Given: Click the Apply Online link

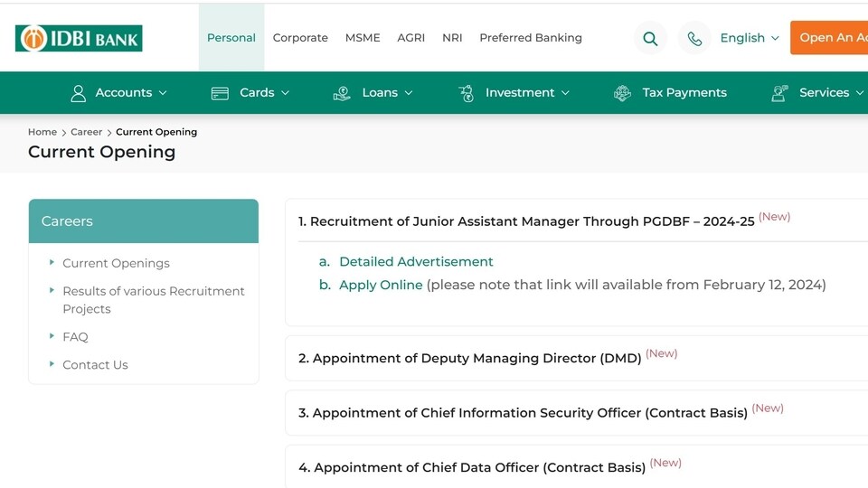Looking at the screenshot, I should click(x=381, y=285).
